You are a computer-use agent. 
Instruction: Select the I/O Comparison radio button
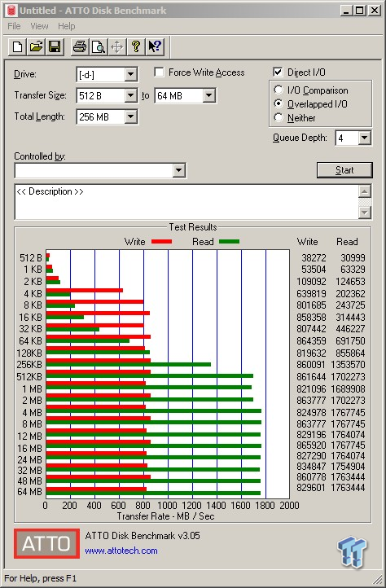point(279,90)
